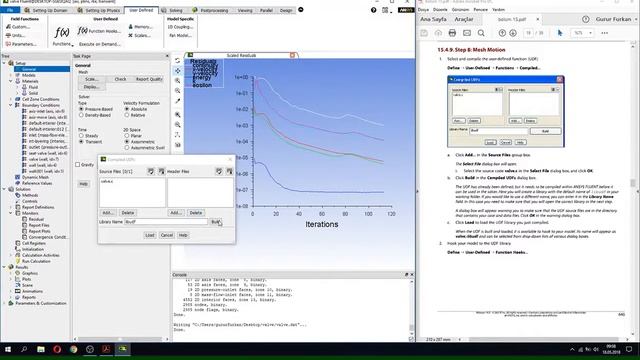Select the arrow selection tool in Acrobat
Viewport: 640px width, 360px height.
560,33
